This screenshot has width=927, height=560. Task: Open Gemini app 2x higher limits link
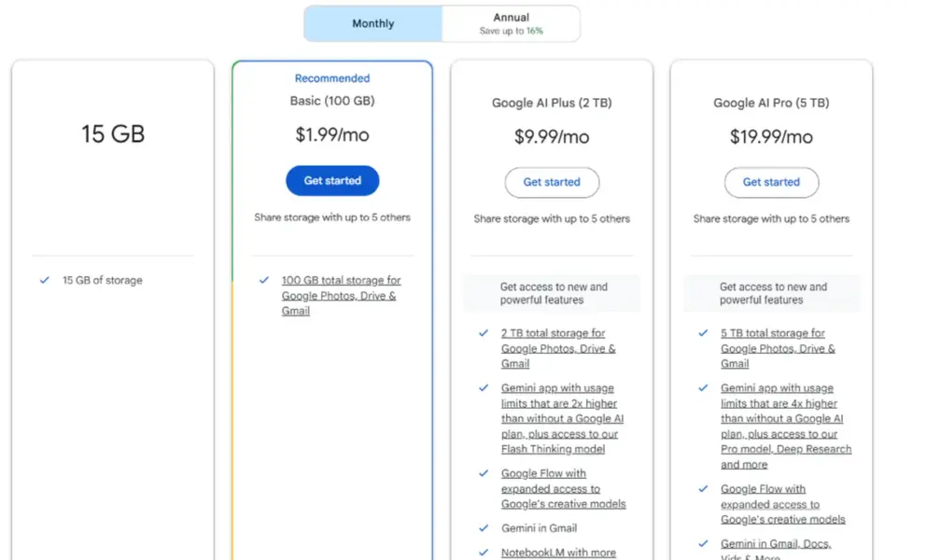tap(562, 418)
